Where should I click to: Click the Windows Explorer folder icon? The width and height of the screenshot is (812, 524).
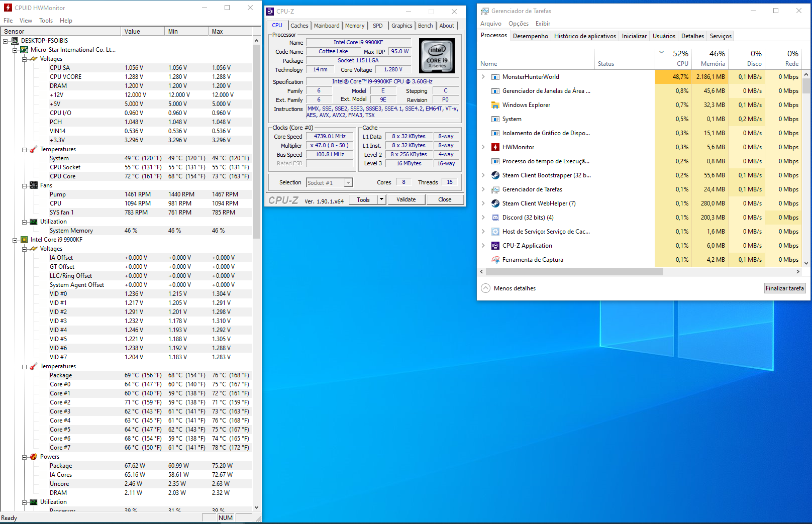pyautogui.click(x=495, y=105)
